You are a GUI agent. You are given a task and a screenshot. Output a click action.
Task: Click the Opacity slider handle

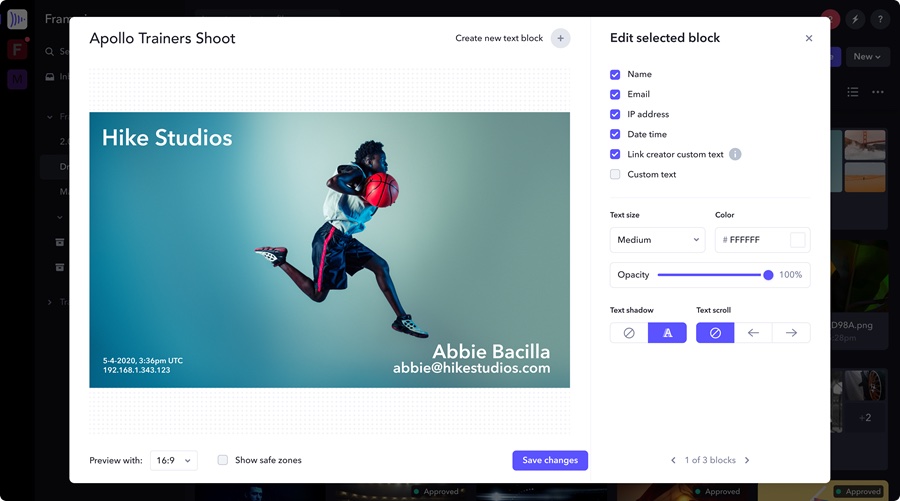[768, 275]
